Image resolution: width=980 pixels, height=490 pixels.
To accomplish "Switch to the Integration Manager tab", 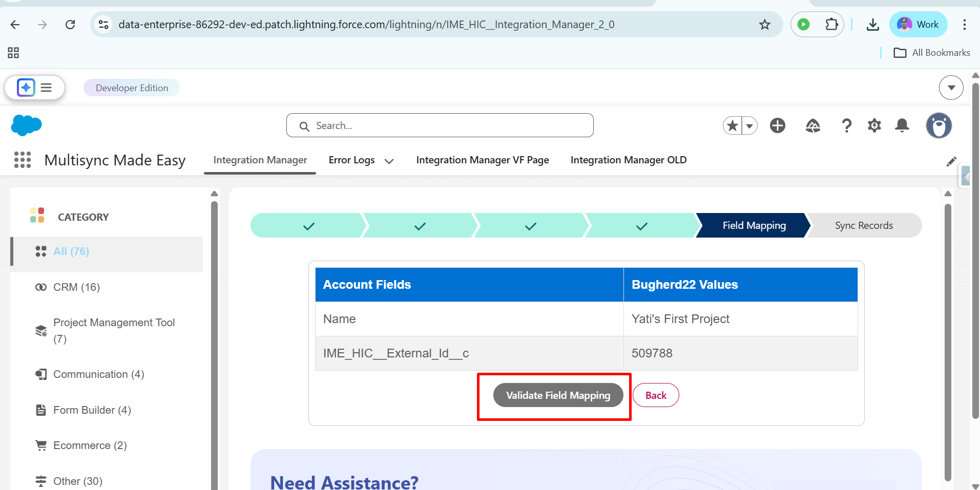I will point(260,160).
